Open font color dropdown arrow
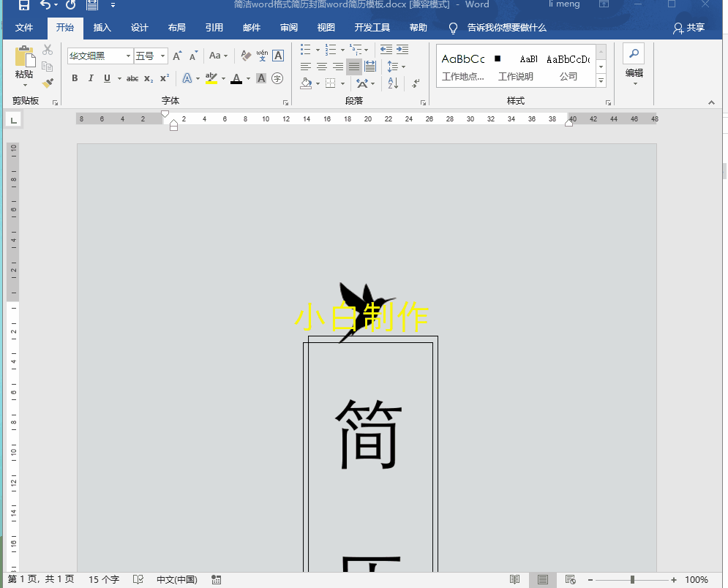728x588 pixels. click(x=248, y=79)
